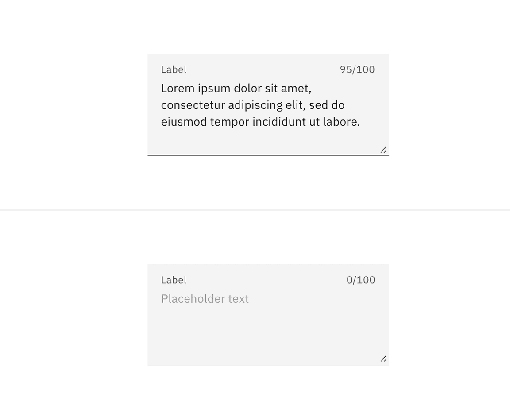Click the resize handle of the empty text area
Image resolution: width=510 pixels, height=420 pixels.
click(383, 359)
